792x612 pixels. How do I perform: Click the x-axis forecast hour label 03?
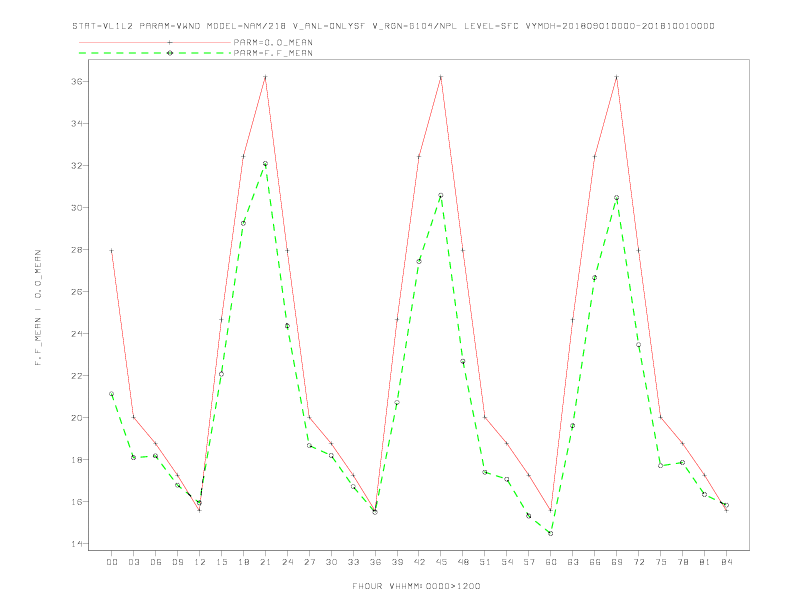133,562
